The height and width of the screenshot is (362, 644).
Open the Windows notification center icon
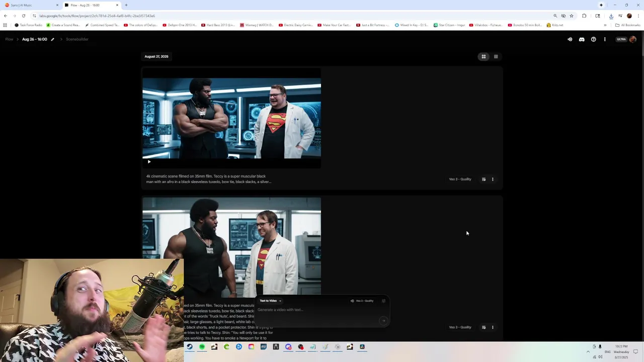point(636,352)
